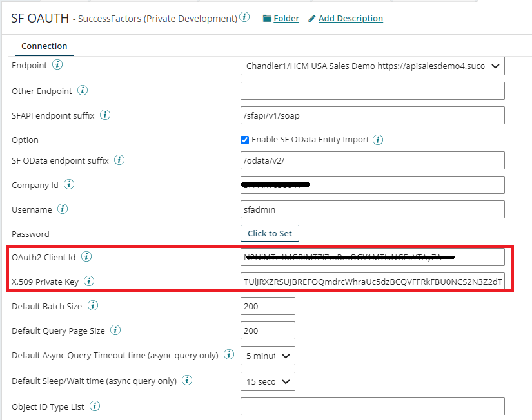Image resolution: width=532 pixels, height=420 pixels.
Task: Show info for Object ID Type List
Action: [x=95, y=406]
